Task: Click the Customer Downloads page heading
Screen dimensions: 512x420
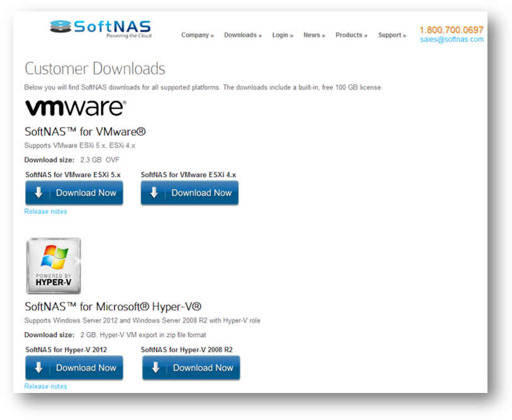Action: click(95, 69)
